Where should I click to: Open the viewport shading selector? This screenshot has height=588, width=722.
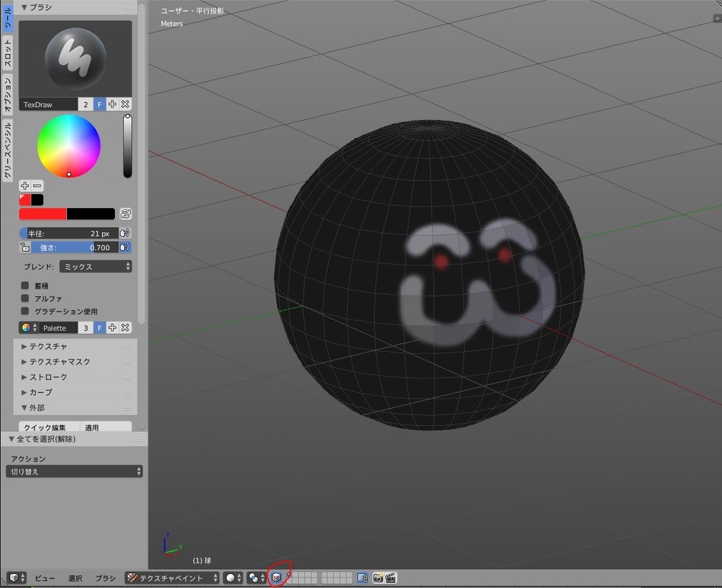[x=233, y=578]
